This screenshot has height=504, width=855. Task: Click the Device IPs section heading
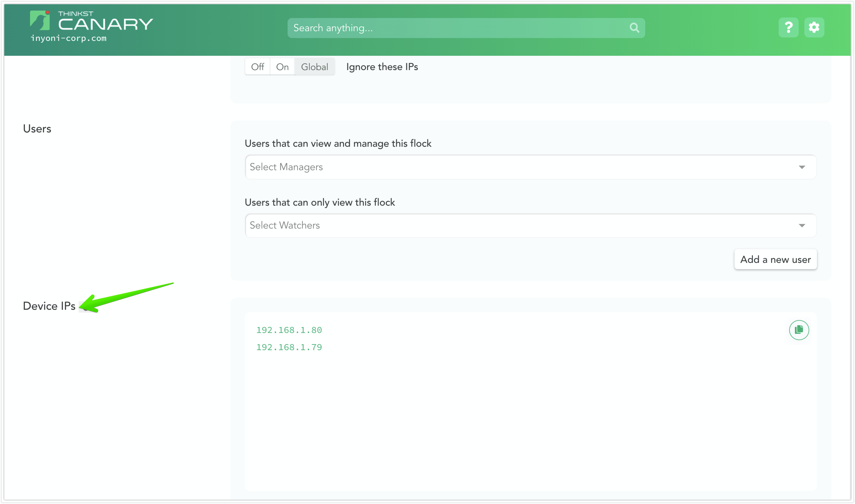point(49,306)
